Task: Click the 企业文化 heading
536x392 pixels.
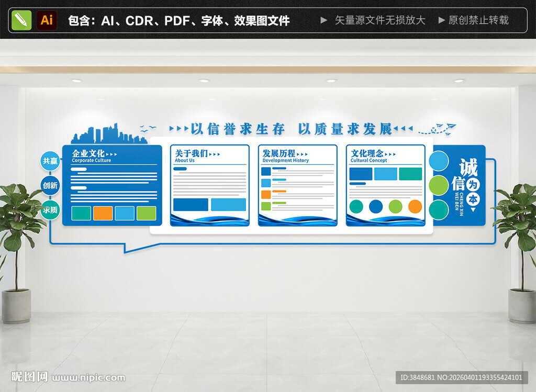Action: coord(88,153)
